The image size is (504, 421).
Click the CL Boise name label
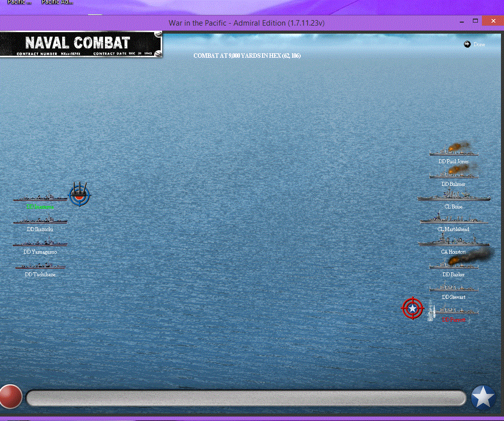click(x=453, y=206)
